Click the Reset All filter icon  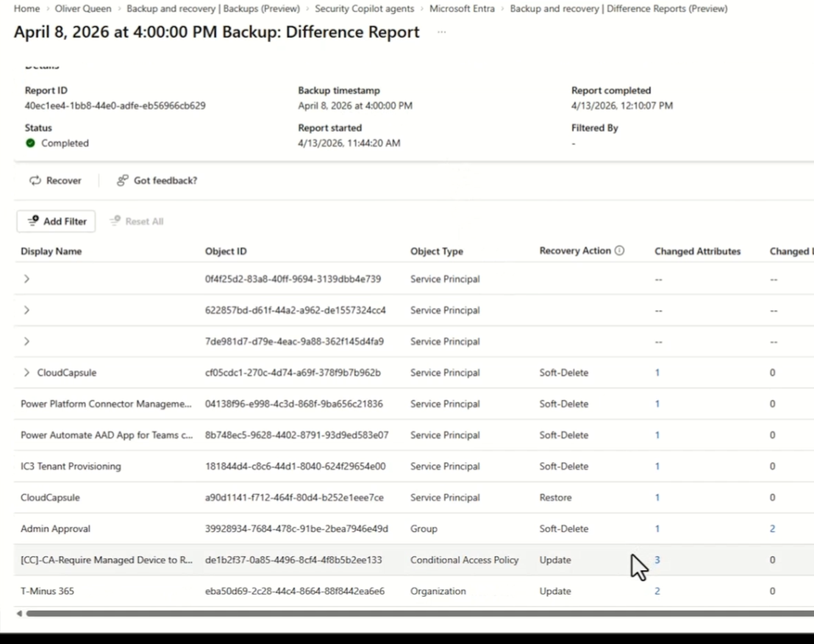115,221
